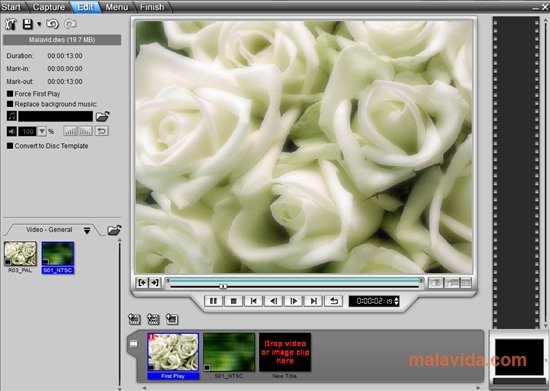
Task: Reset audio settings return arrow
Action: 102,131
